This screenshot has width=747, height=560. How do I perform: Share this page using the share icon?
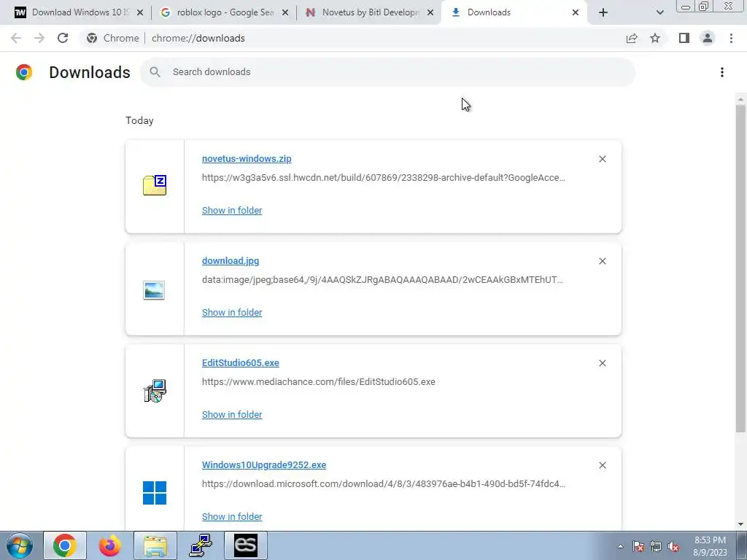632,38
